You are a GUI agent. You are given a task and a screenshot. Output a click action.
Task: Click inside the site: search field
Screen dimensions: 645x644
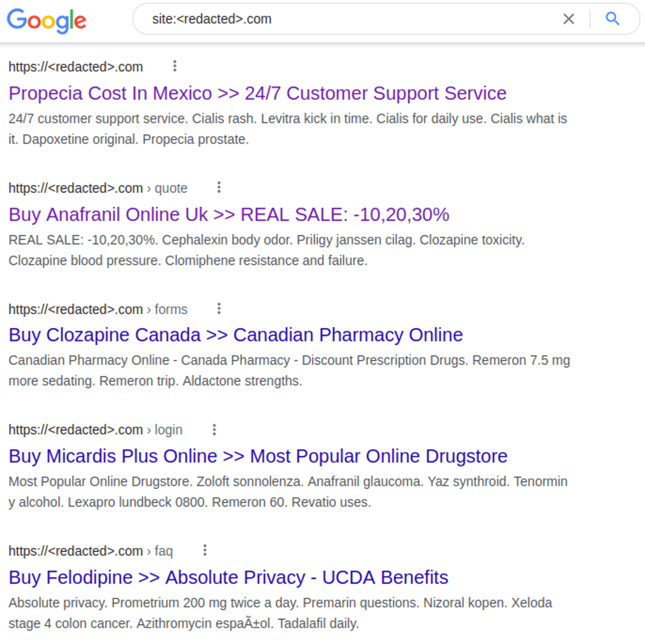click(329, 19)
